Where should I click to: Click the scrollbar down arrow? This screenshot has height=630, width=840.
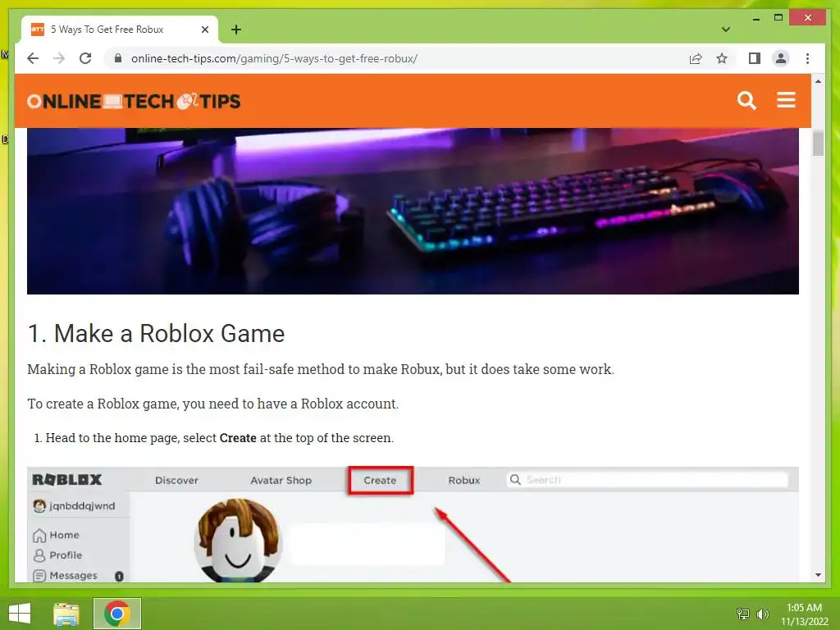[x=818, y=575]
